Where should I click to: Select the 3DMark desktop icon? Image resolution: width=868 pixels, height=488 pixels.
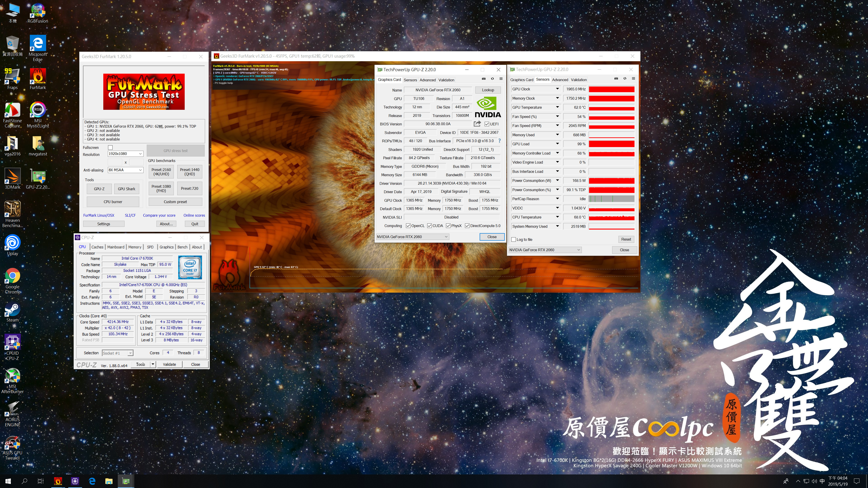pyautogui.click(x=12, y=178)
